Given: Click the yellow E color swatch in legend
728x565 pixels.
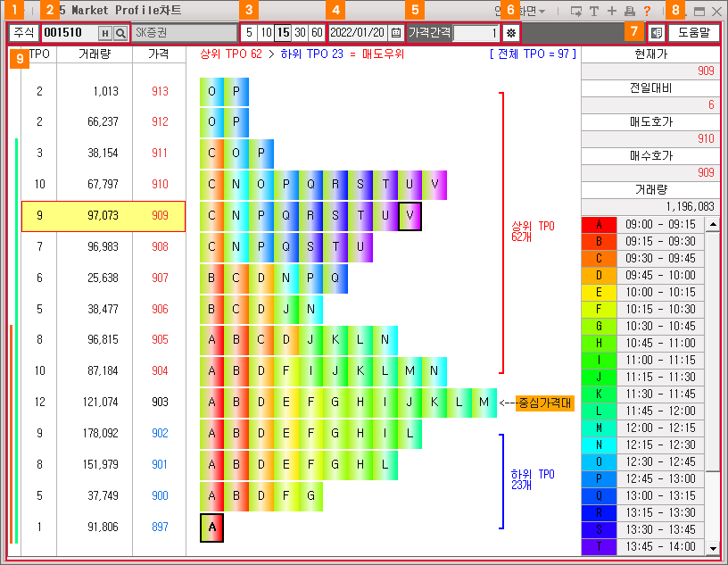Looking at the screenshot, I should coord(599,293).
